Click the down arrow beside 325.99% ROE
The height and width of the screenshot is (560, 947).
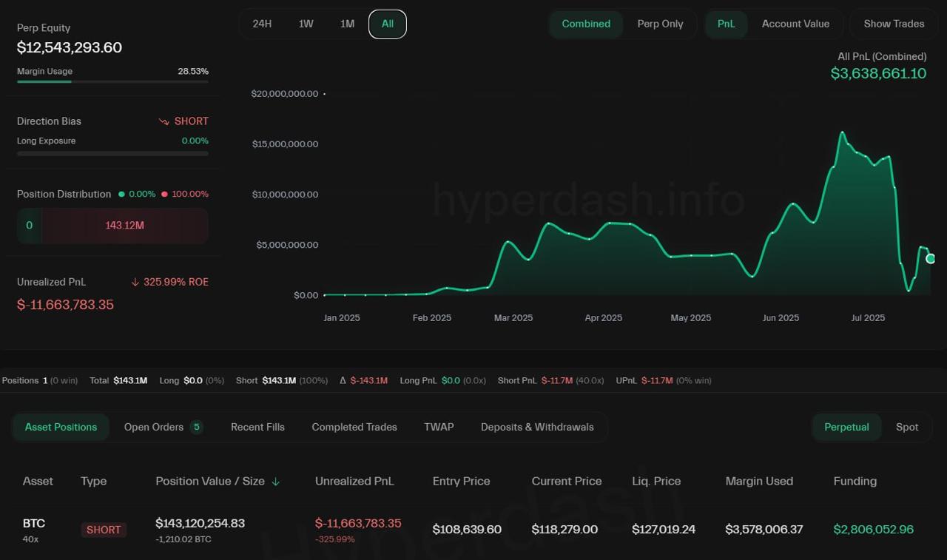pyautogui.click(x=135, y=282)
